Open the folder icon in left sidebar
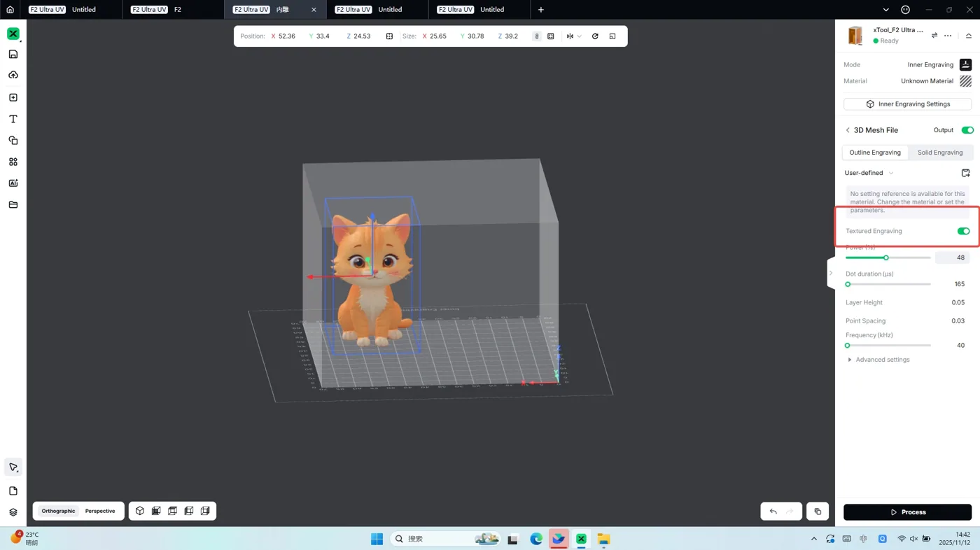This screenshot has width=980, height=550. (x=13, y=205)
